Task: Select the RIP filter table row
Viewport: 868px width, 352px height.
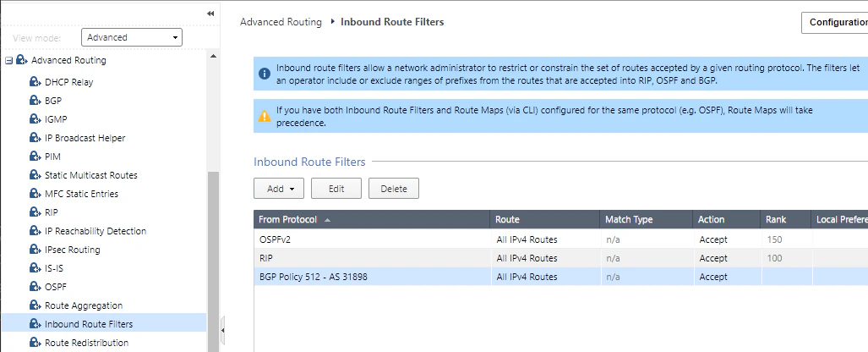Action: (x=560, y=258)
